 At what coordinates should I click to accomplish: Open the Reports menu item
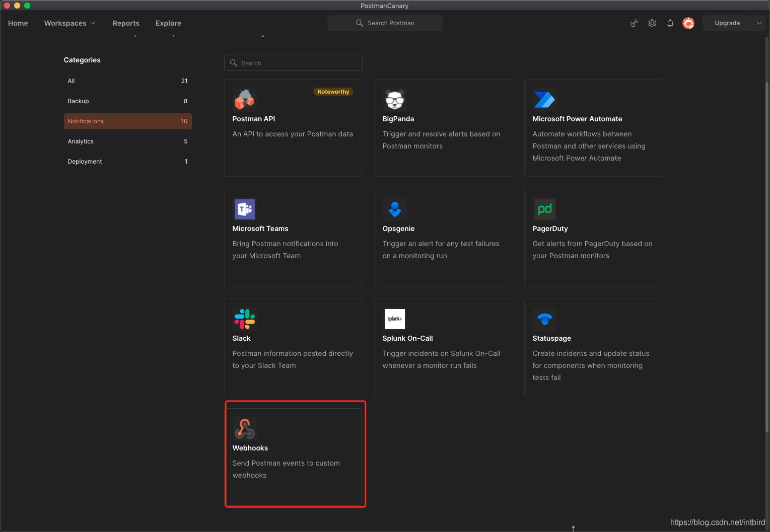[126, 23]
